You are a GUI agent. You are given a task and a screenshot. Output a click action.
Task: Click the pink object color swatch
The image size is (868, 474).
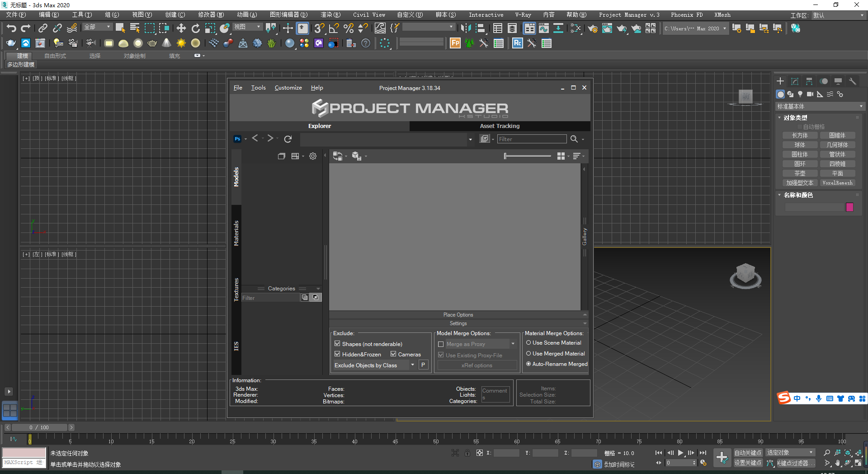point(849,207)
